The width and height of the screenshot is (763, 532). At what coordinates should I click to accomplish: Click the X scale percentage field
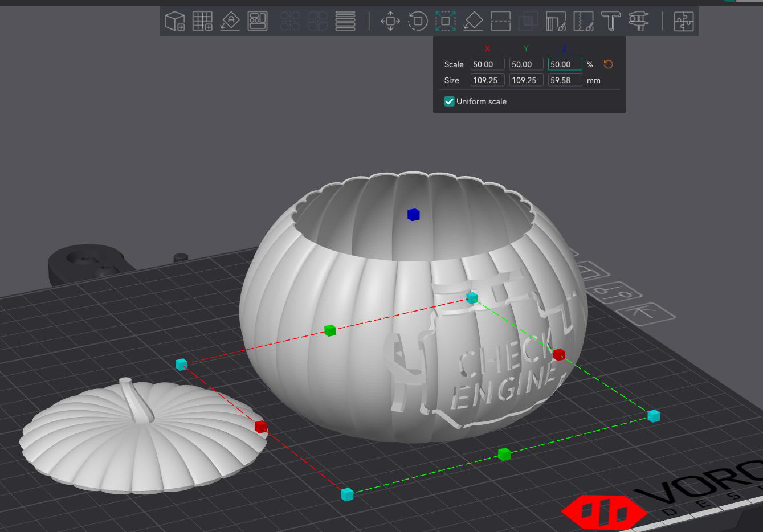coord(487,64)
